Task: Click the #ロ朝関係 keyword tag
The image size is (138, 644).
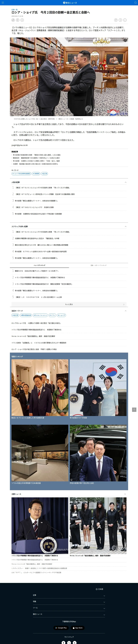Action: click(36, 173)
